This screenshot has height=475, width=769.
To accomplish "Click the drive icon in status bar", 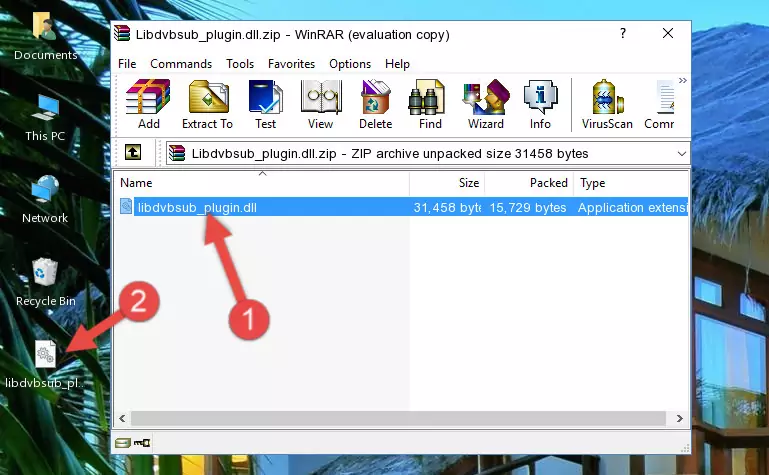I will click(123, 443).
